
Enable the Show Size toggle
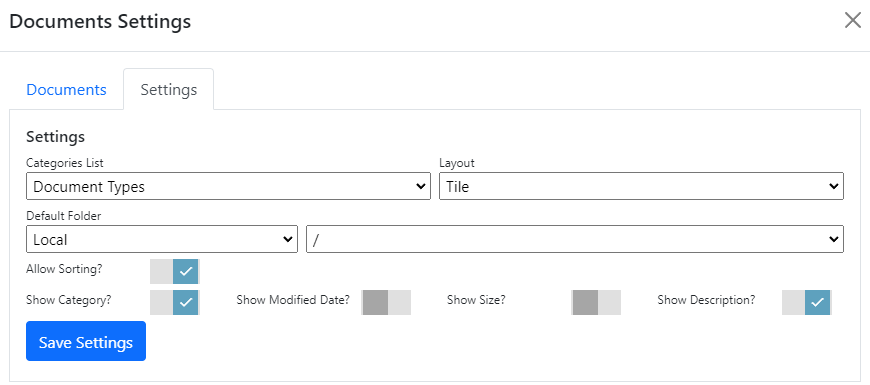coord(596,302)
